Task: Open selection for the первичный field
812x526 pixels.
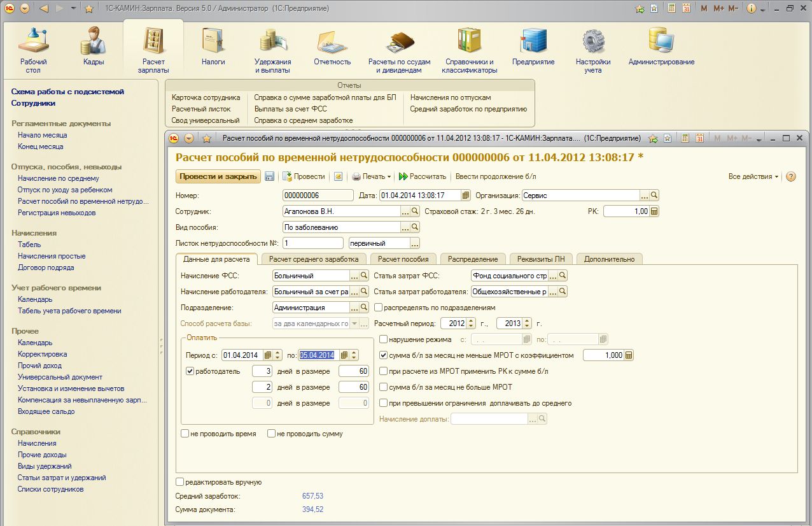Action: coord(415,243)
